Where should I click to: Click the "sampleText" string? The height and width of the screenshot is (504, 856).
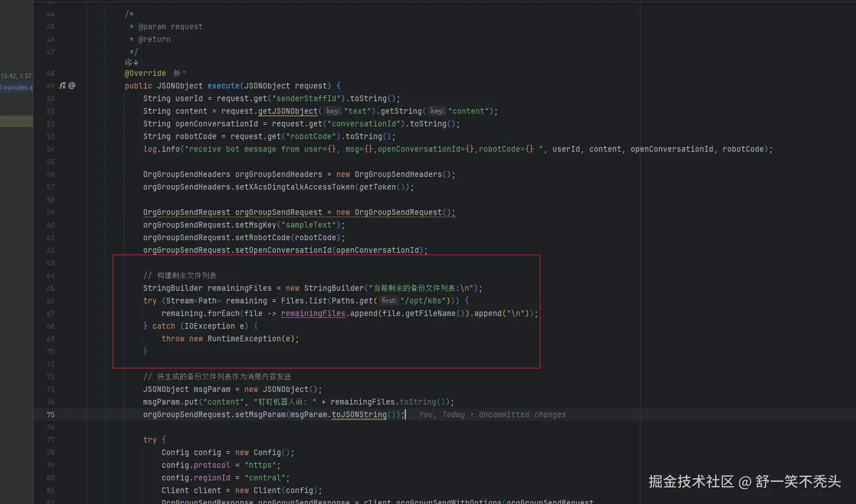(309, 225)
